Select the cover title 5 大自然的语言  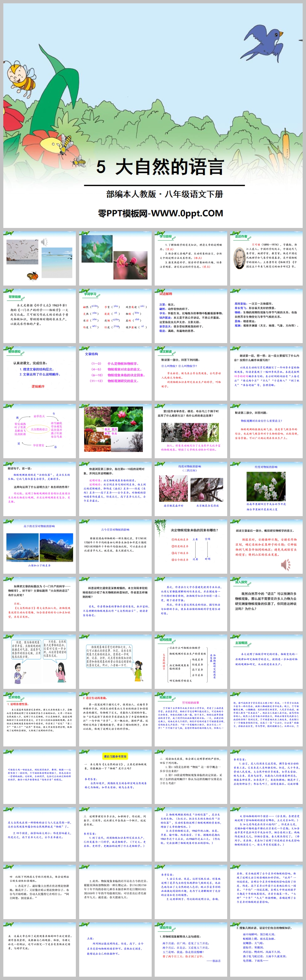tap(160, 167)
